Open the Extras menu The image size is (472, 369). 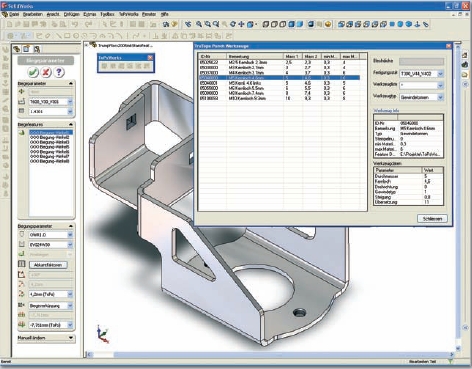pyautogui.click(x=90, y=14)
